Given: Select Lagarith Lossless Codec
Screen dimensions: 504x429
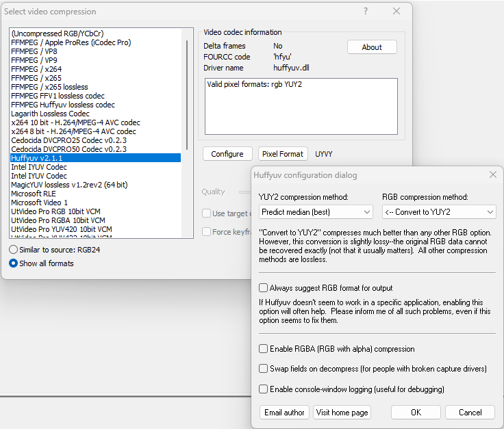Looking at the screenshot, I should pos(95,114).
